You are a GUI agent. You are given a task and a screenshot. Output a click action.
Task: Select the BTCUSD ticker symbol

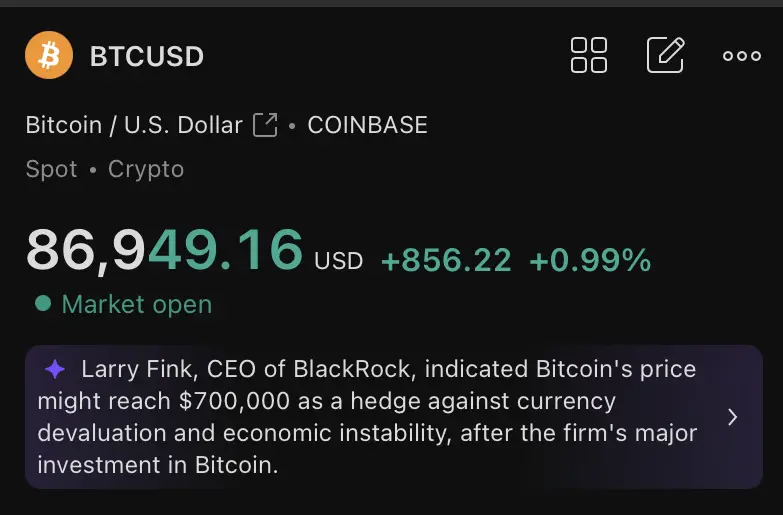[x=147, y=56]
